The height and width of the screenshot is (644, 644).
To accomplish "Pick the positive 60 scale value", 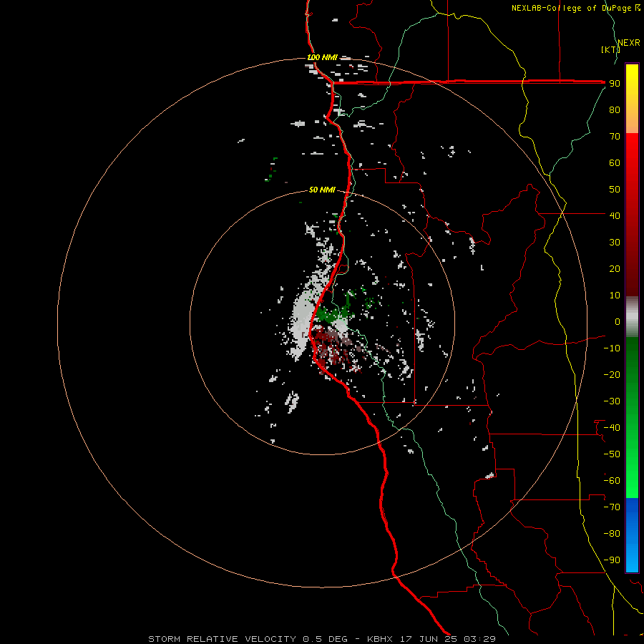I will 615,162.
